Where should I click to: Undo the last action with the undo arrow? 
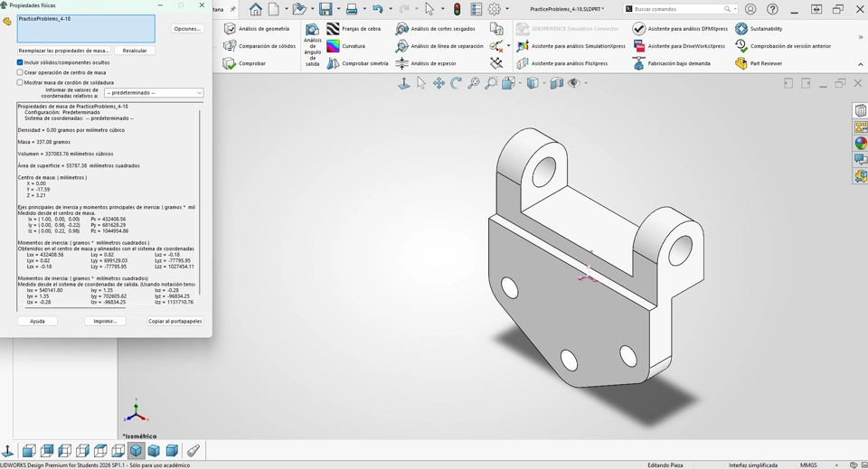[378, 9]
